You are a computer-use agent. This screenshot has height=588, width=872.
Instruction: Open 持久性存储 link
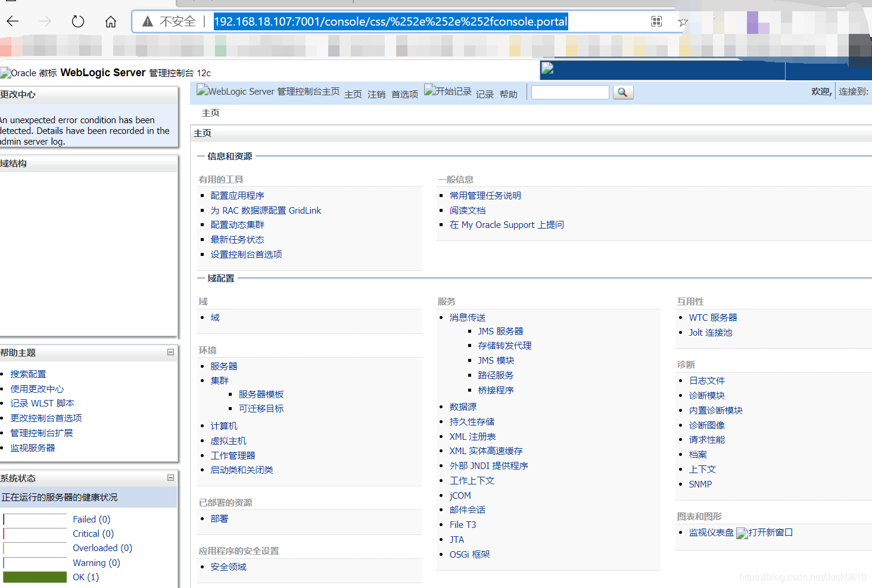point(472,421)
